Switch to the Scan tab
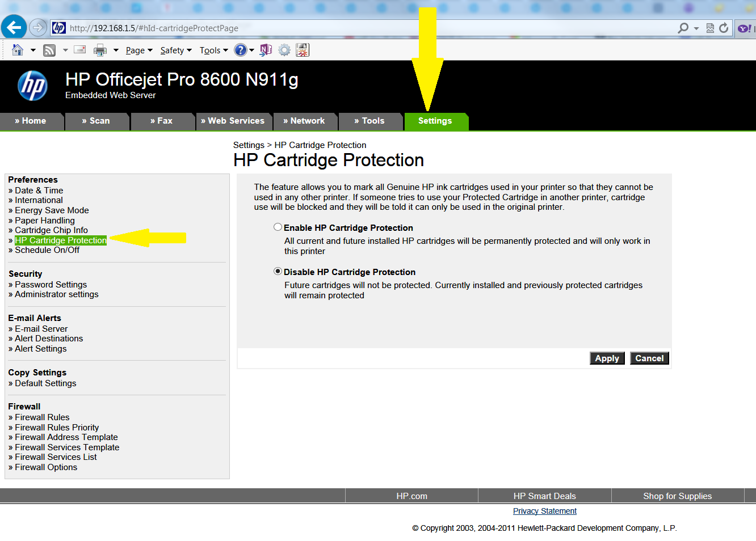756x541 pixels. (96, 121)
